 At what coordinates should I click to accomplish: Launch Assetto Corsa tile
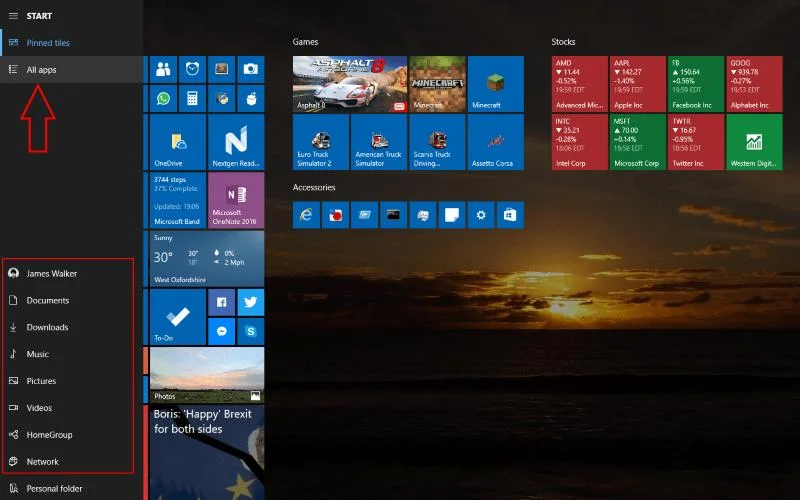pyautogui.click(x=496, y=142)
